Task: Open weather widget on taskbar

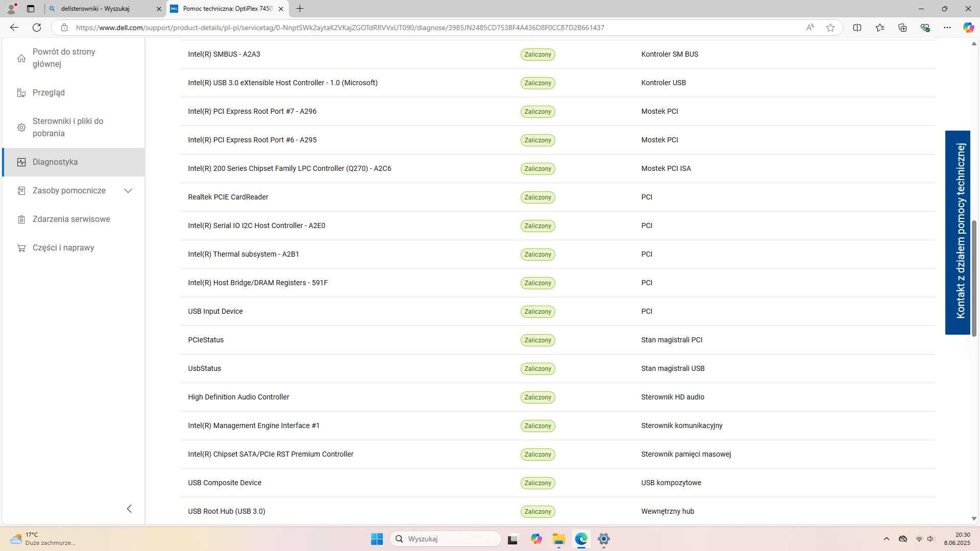Action: coord(42,539)
